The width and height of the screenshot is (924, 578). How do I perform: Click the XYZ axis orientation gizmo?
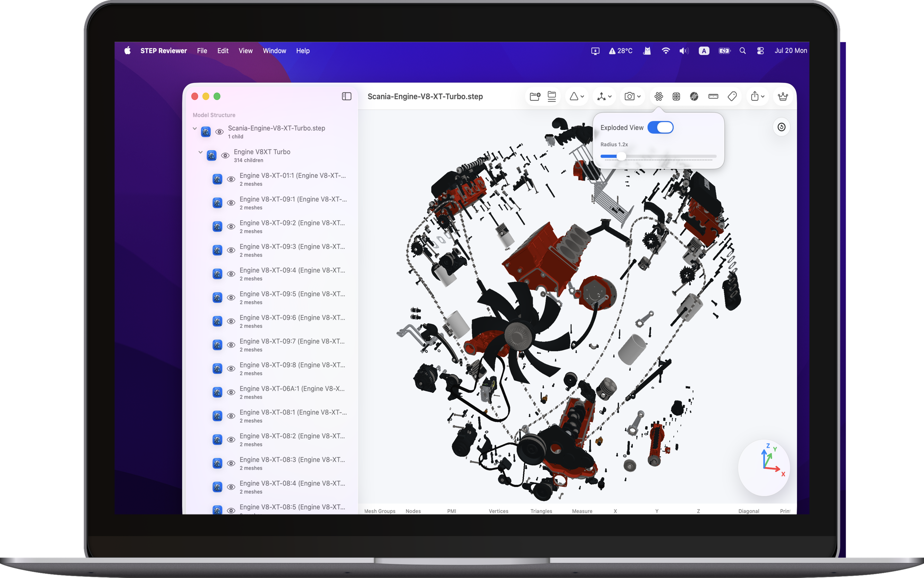pos(764,468)
